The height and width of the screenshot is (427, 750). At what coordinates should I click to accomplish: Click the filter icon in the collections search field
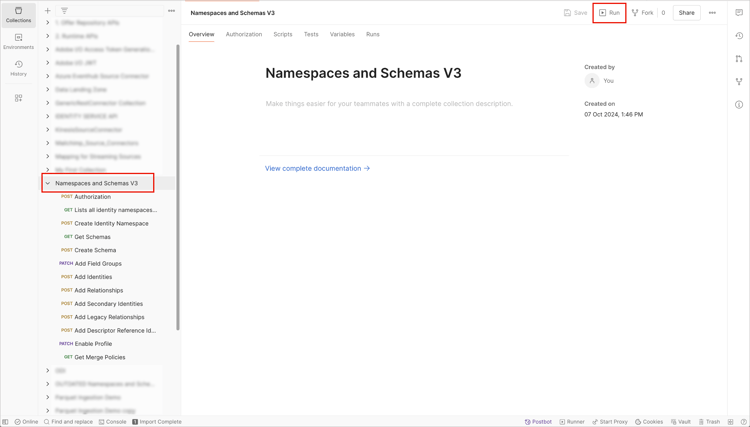pyautogui.click(x=64, y=11)
